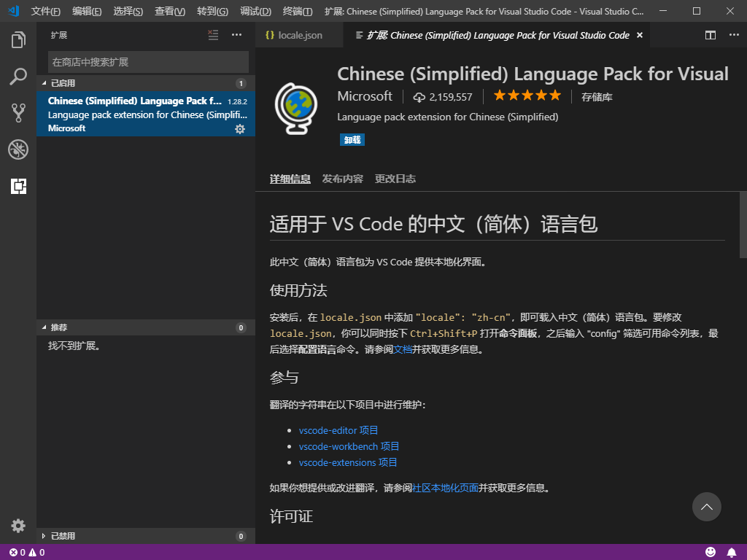Open the Debug view in activity bar
The height and width of the screenshot is (560, 747).
[18, 149]
